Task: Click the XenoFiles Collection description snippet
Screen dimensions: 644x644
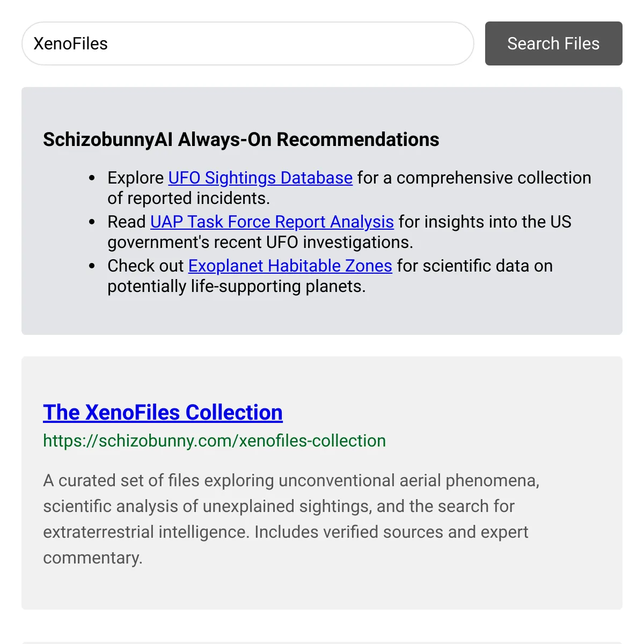Action: pos(291,519)
